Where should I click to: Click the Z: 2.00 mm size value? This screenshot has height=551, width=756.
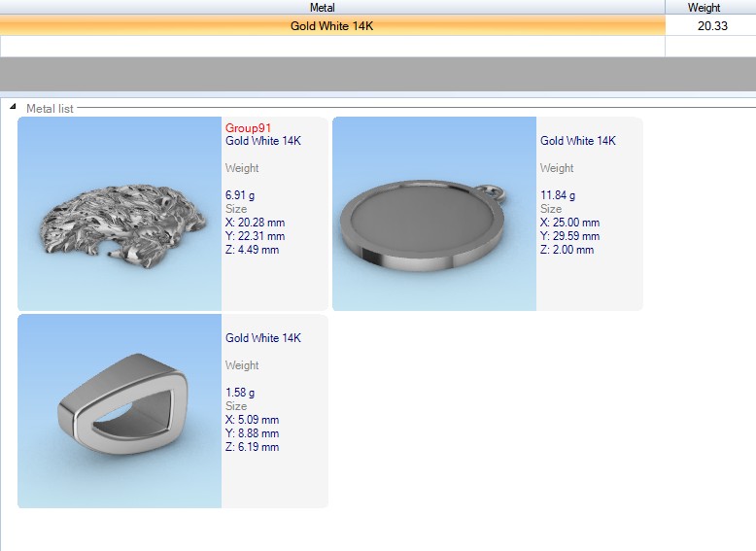[x=569, y=250]
